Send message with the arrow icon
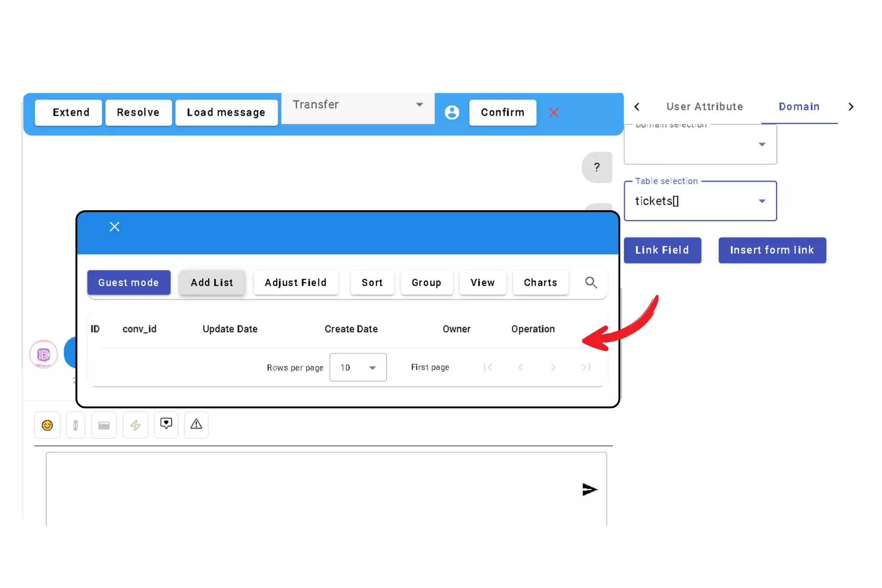882x588 pixels. click(589, 489)
